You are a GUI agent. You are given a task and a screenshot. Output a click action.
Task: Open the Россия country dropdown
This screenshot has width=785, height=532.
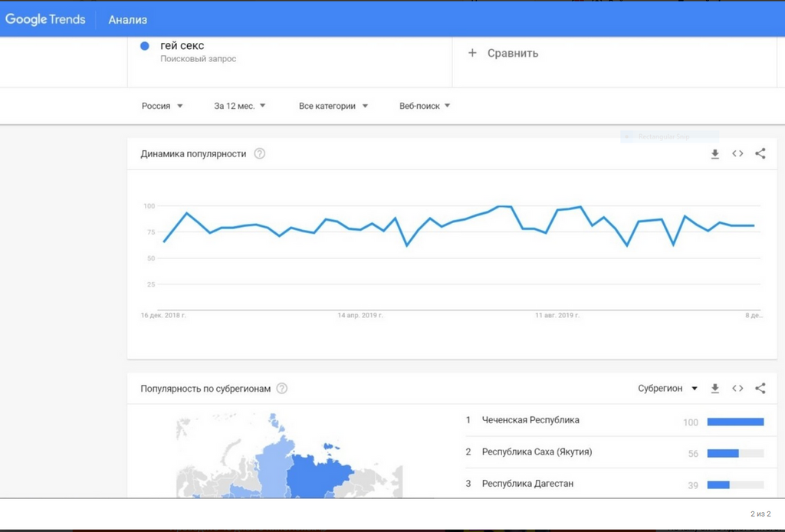[163, 106]
